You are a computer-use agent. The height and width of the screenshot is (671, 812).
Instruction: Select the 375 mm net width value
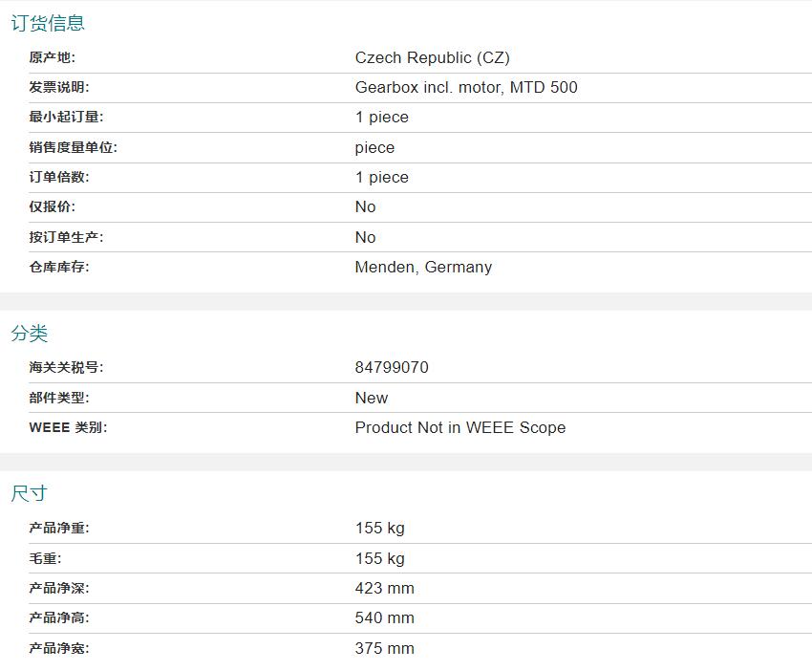tap(384, 648)
